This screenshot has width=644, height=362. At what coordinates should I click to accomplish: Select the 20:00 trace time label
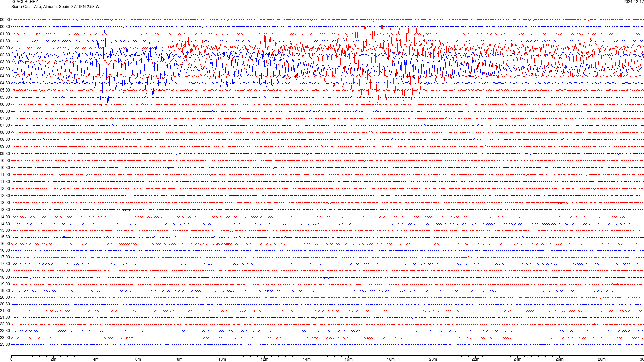(5, 297)
